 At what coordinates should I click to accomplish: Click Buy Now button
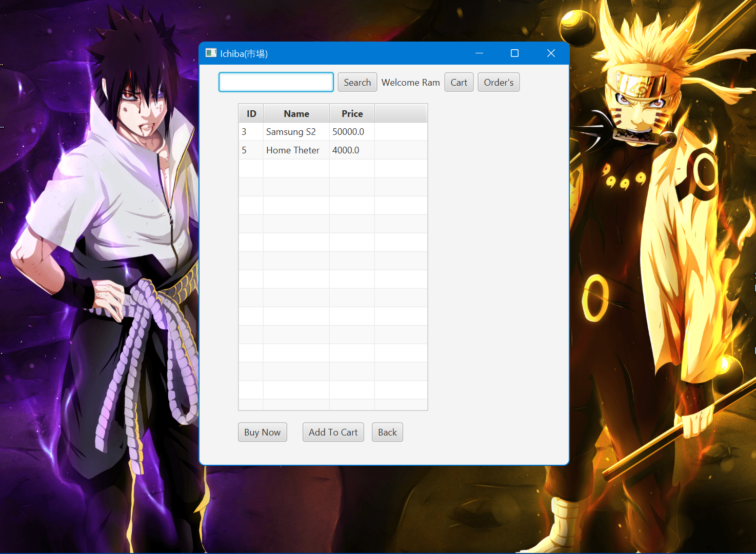click(x=263, y=432)
